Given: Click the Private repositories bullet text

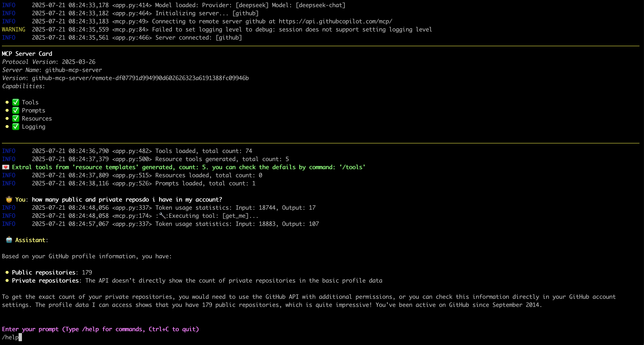Looking at the screenshot, I should (45, 280).
